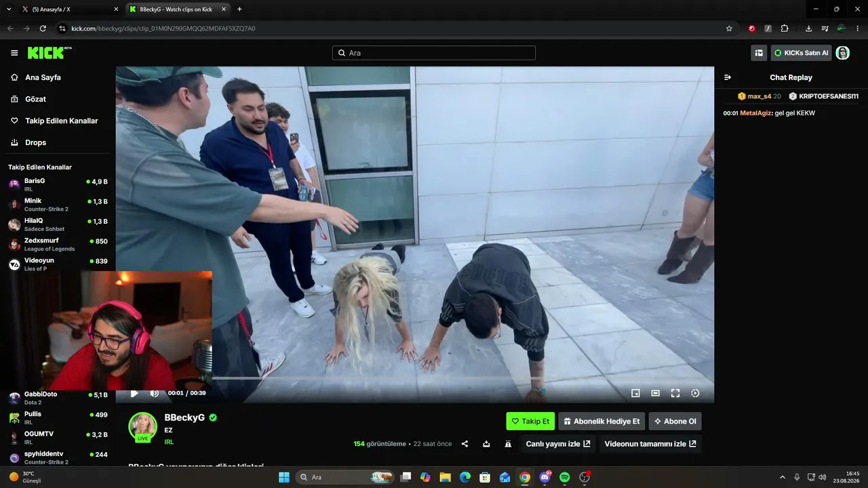Image resolution: width=868 pixels, height=488 pixels.
Task: Open spyhiddentv channel in sidebar
Action: [x=58, y=457]
